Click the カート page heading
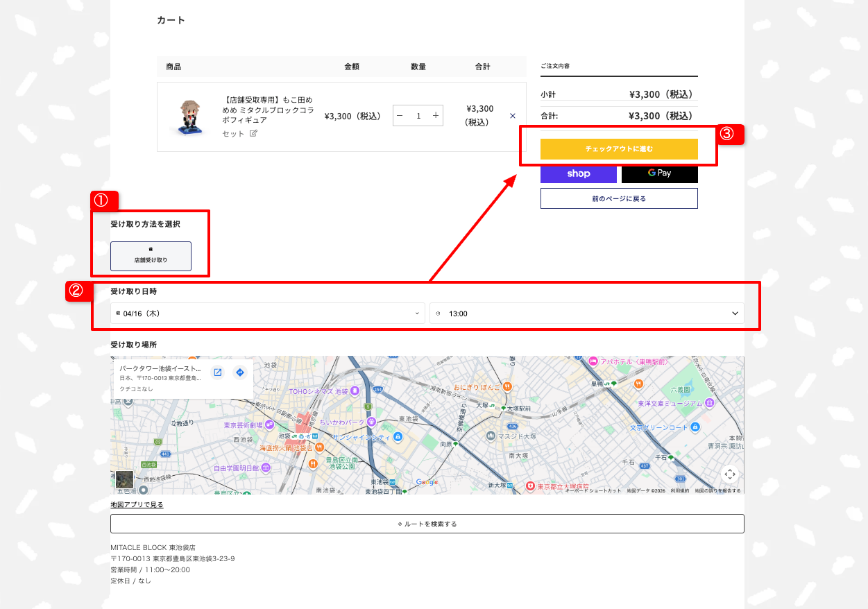This screenshot has width=868, height=609. [x=171, y=20]
